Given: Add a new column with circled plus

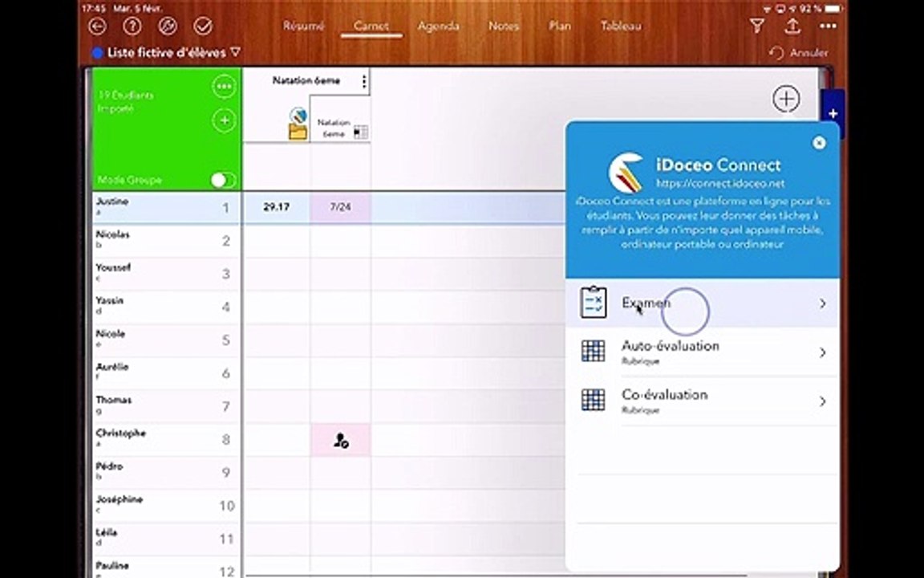Looking at the screenshot, I should (786, 99).
